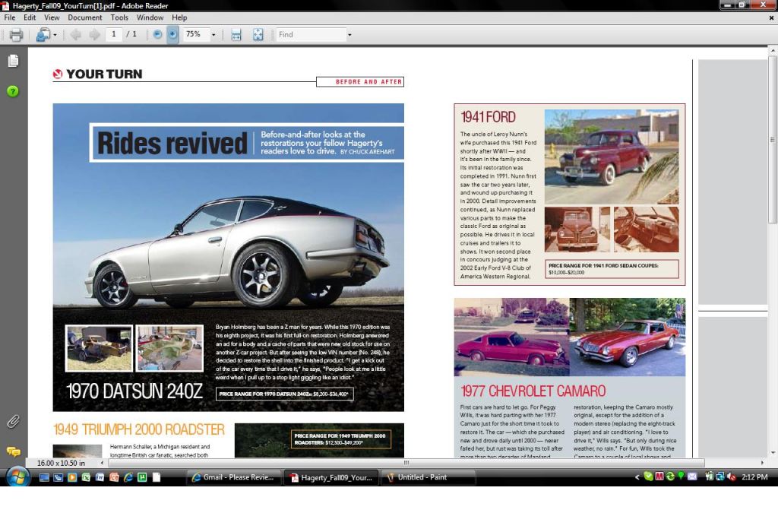The width and height of the screenshot is (778, 532).
Task: Click the Print icon in toolbar
Action: [x=16, y=34]
